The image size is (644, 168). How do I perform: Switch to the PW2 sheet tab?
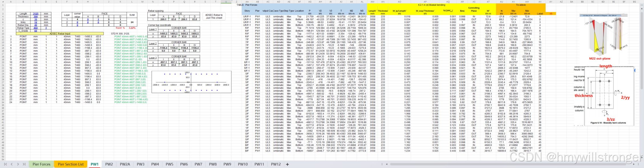tap(109, 164)
